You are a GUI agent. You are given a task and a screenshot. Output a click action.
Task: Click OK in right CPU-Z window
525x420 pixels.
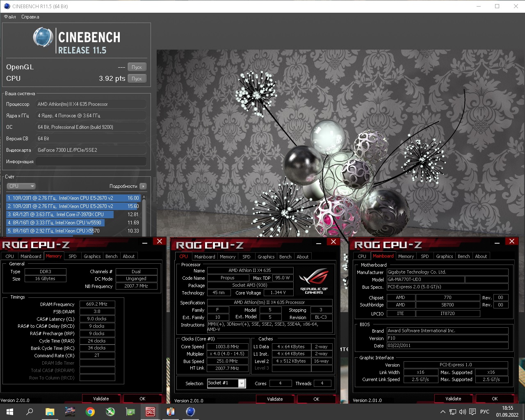click(495, 399)
